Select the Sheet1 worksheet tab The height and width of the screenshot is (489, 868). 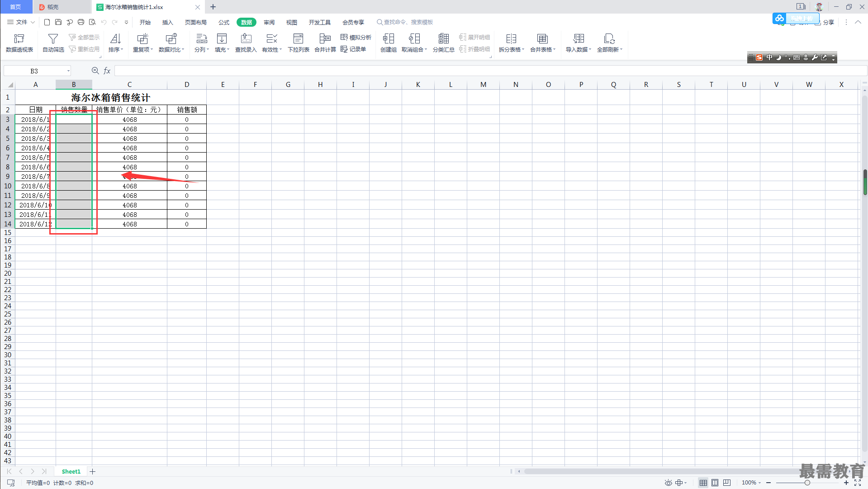(x=71, y=471)
